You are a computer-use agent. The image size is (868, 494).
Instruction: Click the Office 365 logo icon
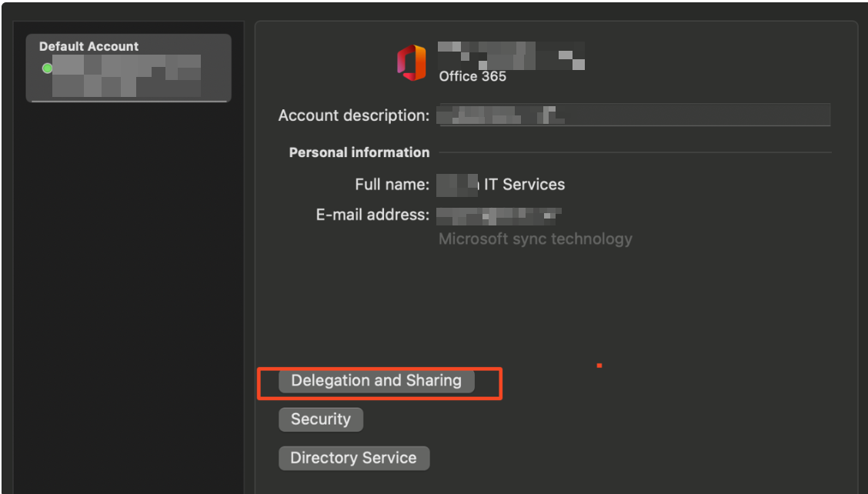[x=412, y=62]
